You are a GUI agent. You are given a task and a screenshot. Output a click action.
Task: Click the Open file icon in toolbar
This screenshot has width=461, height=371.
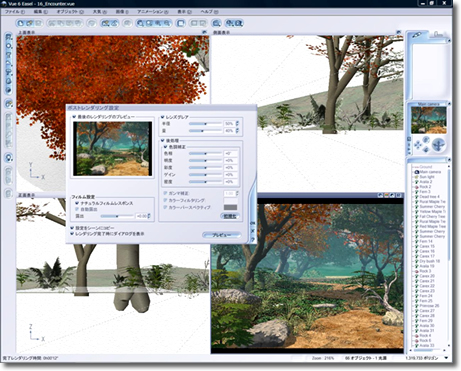[x=30, y=23]
